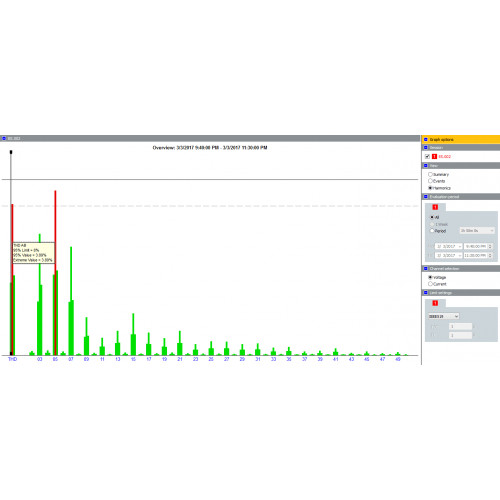The height and width of the screenshot is (500, 500).
Task: Collapse the View section
Action: click(426, 165)
